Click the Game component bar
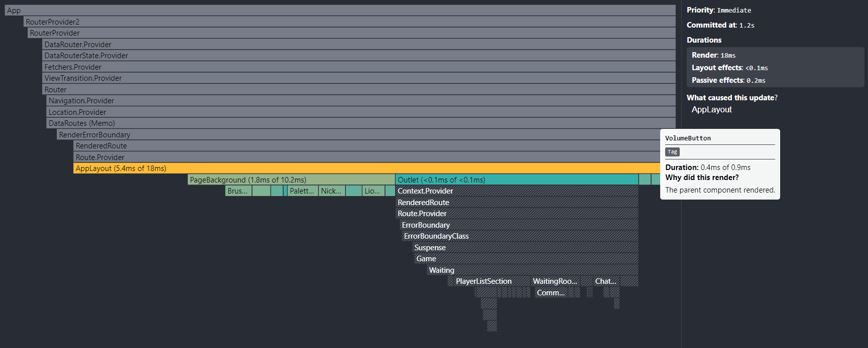Image resolution: width=868 pixels, height=348 pixels. click(526, 259)
